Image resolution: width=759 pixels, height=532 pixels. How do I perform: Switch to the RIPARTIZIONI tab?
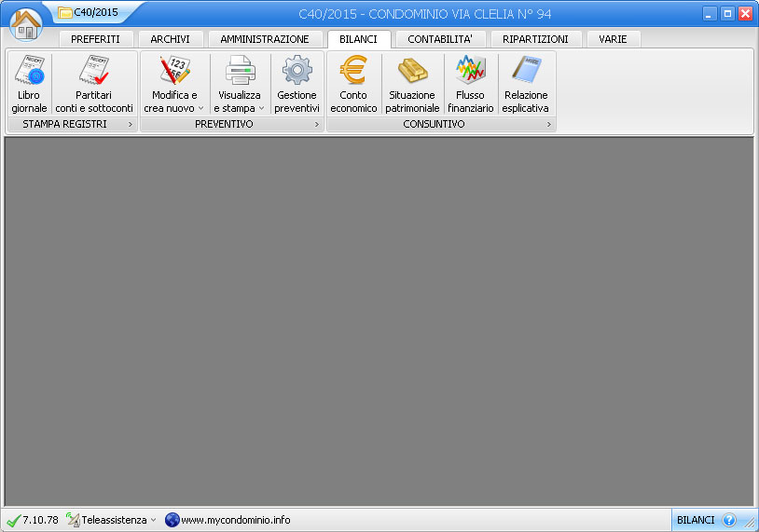pyautogui.click(x=534, y=39)
